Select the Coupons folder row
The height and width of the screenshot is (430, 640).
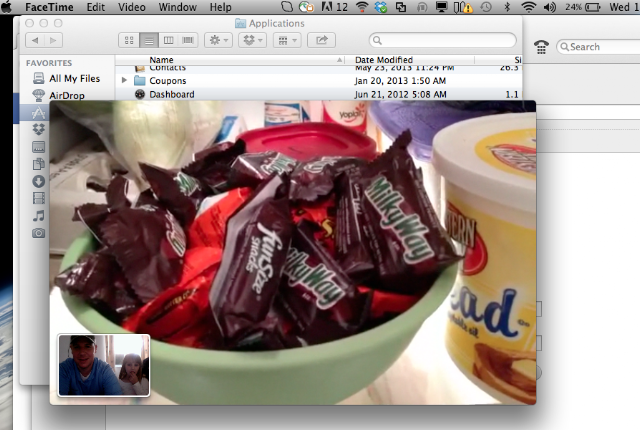(318, 80)
